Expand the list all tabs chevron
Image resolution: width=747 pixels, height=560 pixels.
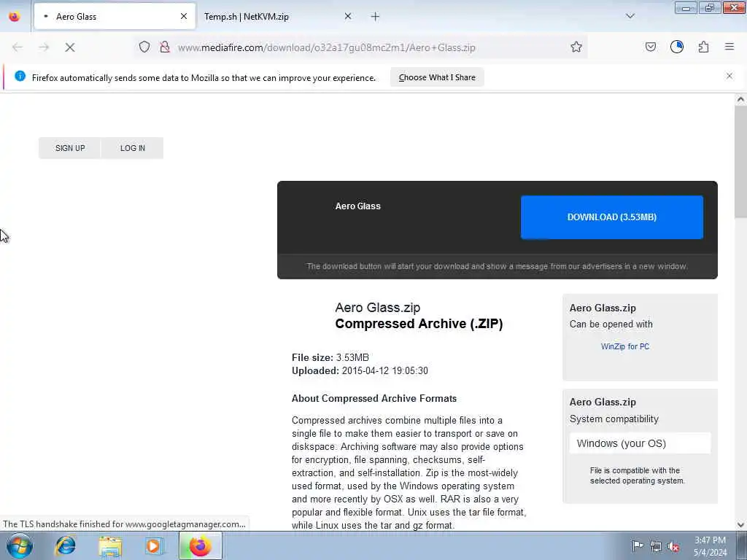[x=630, y=16]
